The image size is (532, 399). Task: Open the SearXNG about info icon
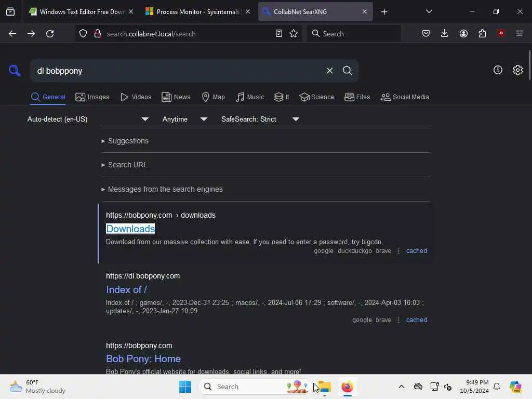pos(498,70)
